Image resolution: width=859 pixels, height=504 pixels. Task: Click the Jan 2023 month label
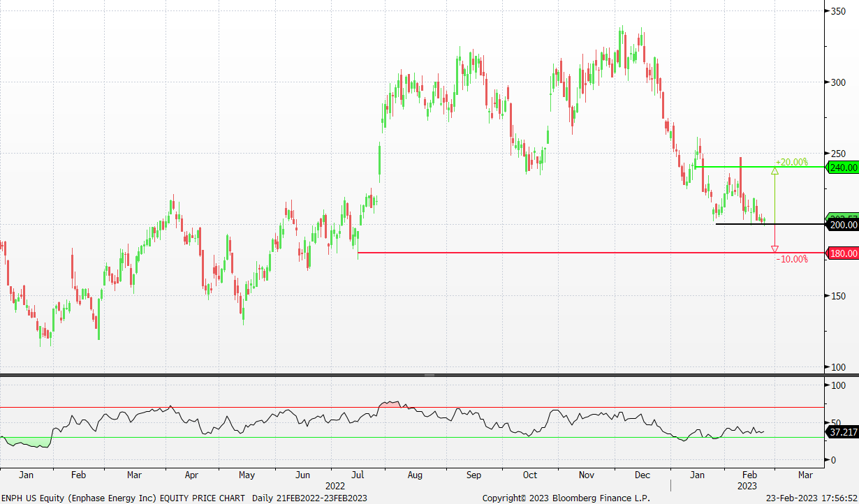tap(696, 475)
